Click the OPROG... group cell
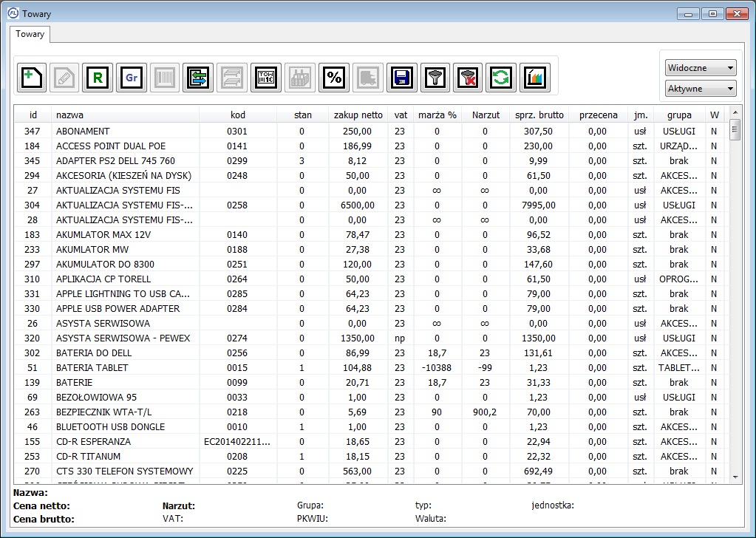Image resolution: width=756 pixels, height=538 pixels. coord(679,279)
